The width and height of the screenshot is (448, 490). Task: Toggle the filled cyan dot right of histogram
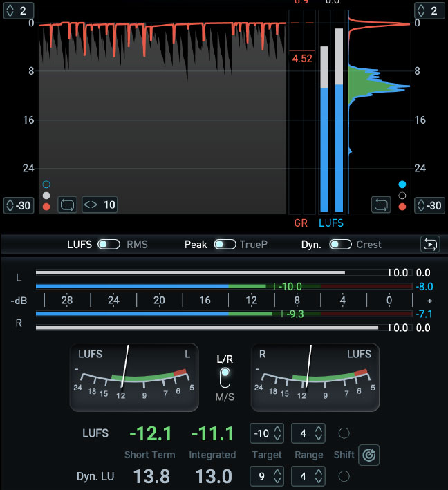click(402, 185)
